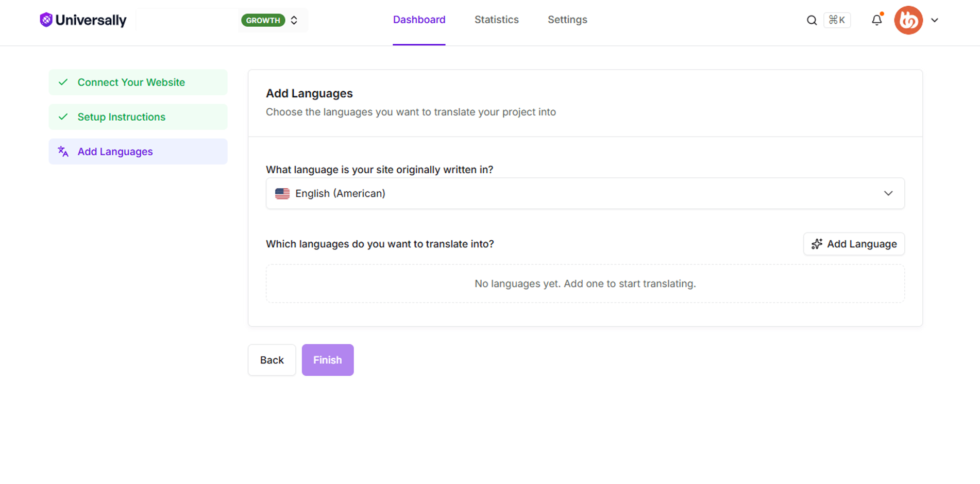The width and height of the screenshot is (980, 484).
Task: Click the Back button
Action: [x=272, y=360]
